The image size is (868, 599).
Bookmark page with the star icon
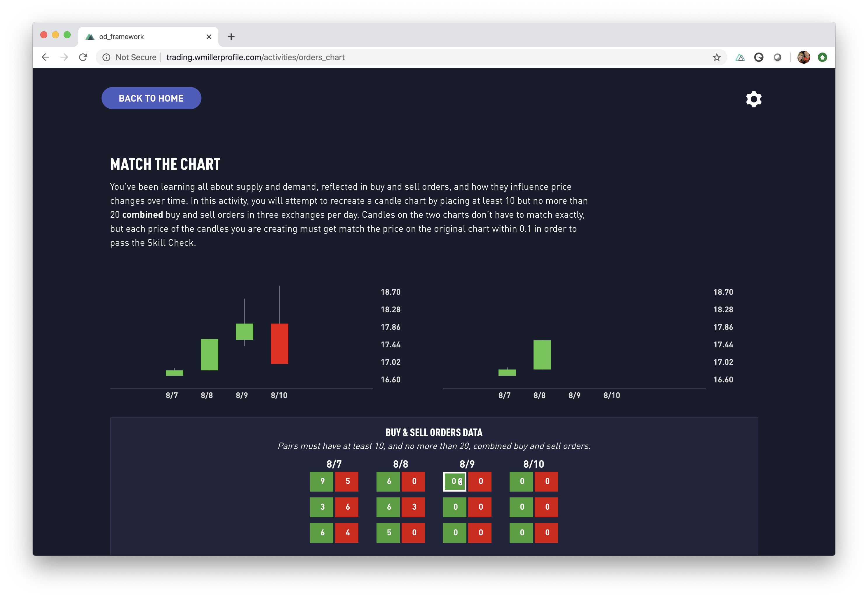pyautogui.click(x=717, y=57)
